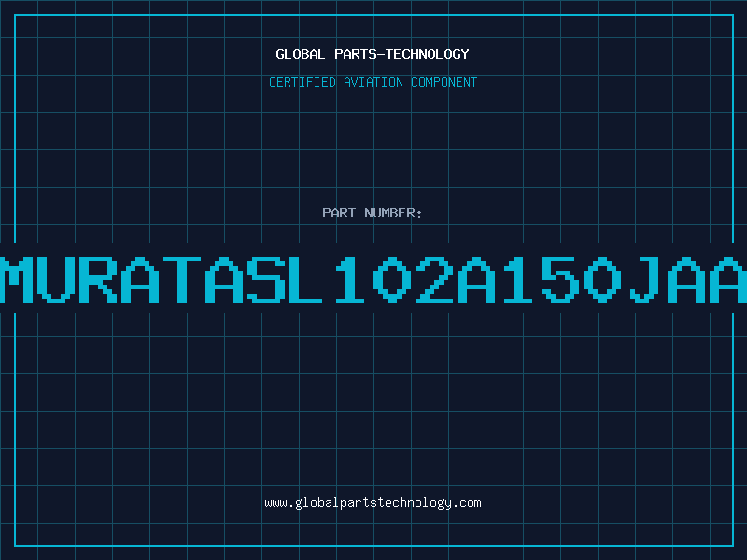The width and height of the screenshot is (747, 560).
Task: Click the letter M in the part number
Action: (16, 280)
